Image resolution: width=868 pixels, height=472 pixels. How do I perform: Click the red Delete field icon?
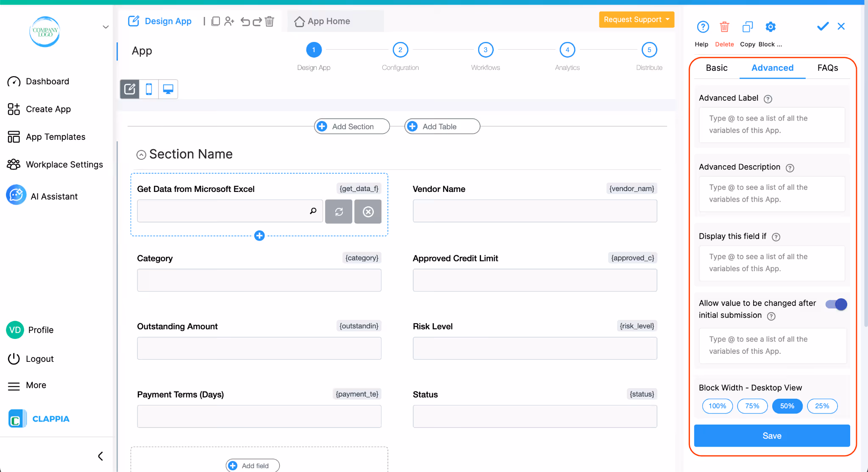[724, 27]
